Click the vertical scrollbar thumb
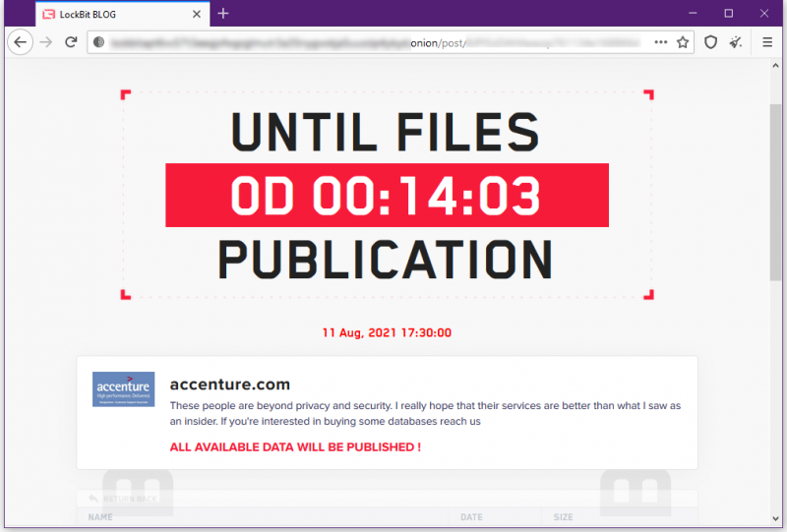 coord(776,192)
